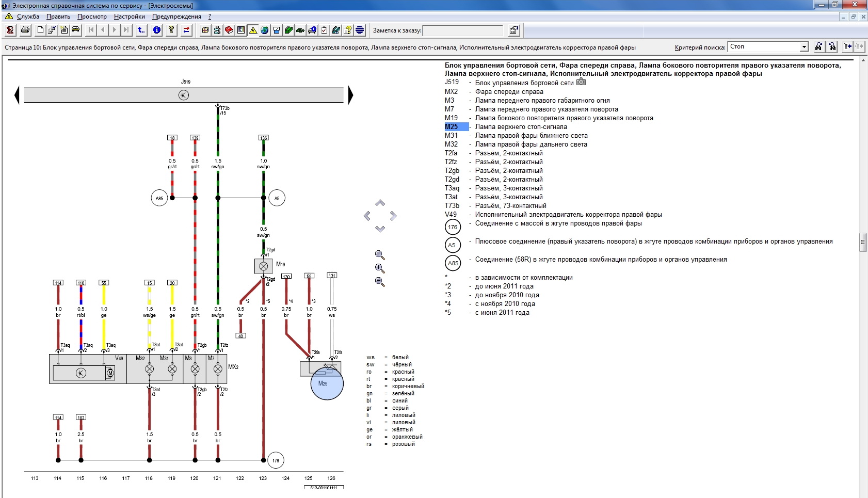Click the printer icon in the toolbar
The width and height of the screenshot is (868, 498).
click(25, 30)
